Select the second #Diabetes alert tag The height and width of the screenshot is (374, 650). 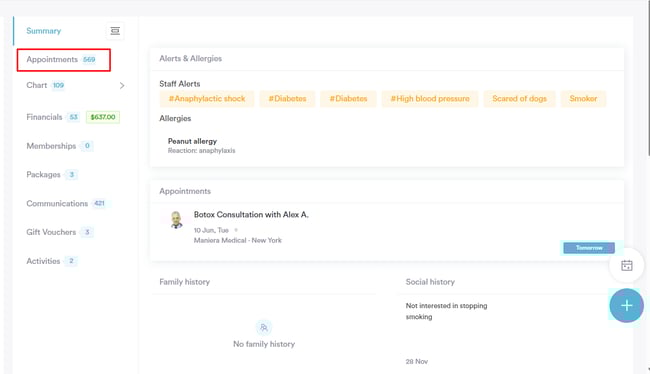(348, 99)
